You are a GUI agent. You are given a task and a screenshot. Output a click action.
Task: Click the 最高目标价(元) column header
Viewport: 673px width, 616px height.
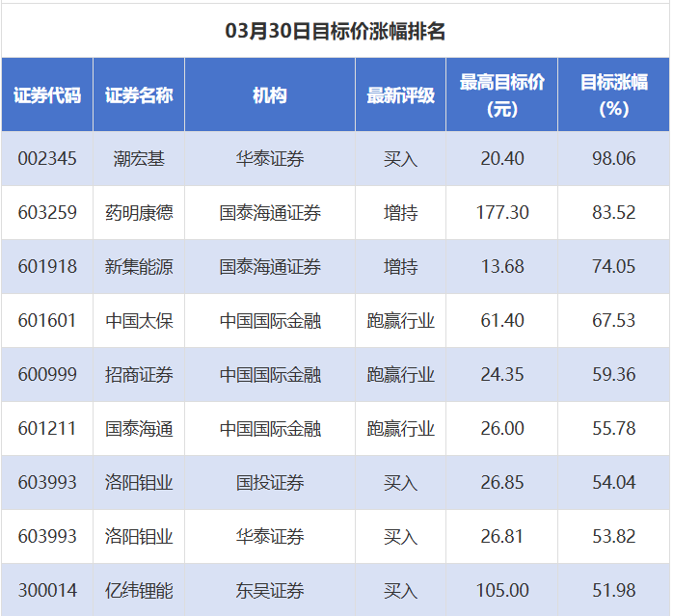(x=501, y=95)
